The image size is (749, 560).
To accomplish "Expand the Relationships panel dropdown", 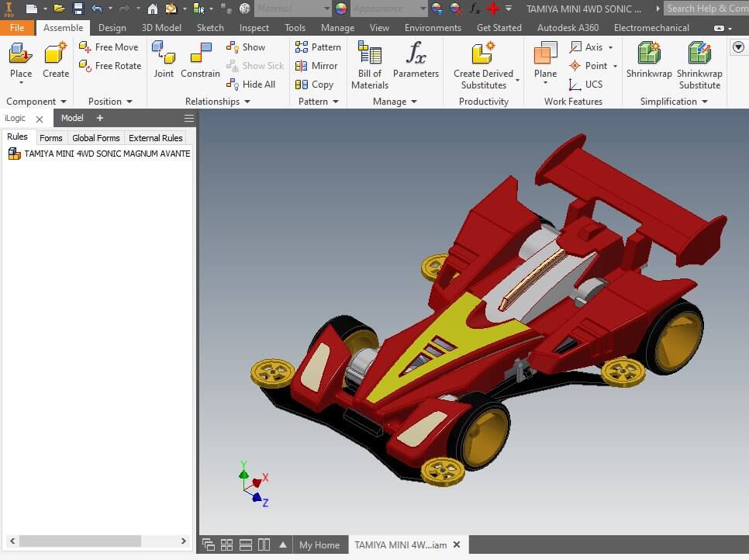I will click(x=247, y=102).
